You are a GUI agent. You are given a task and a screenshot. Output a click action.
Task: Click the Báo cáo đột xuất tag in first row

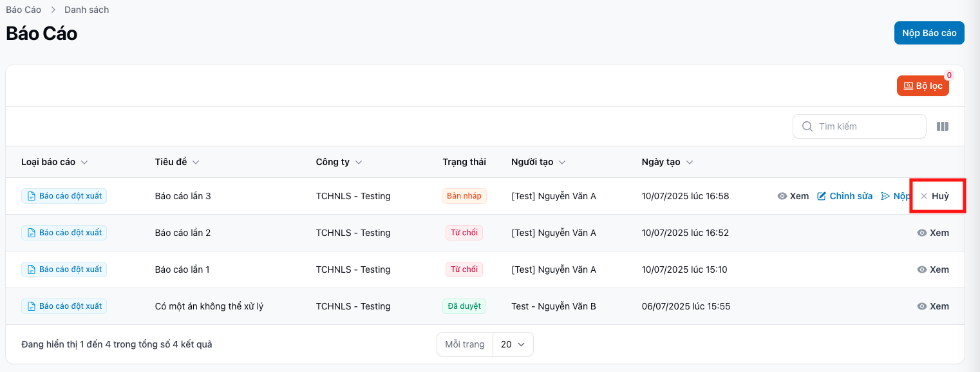pos(64,196)
